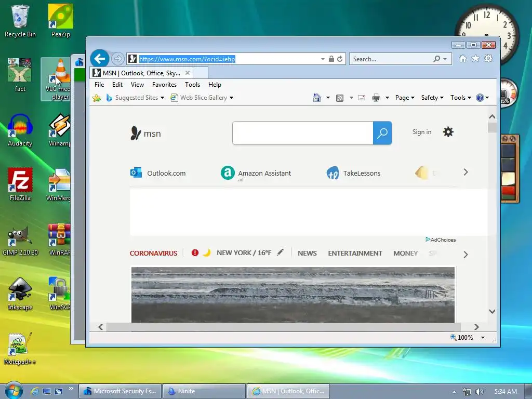Expand the Page dropdown in command bar

pos(405,98)
